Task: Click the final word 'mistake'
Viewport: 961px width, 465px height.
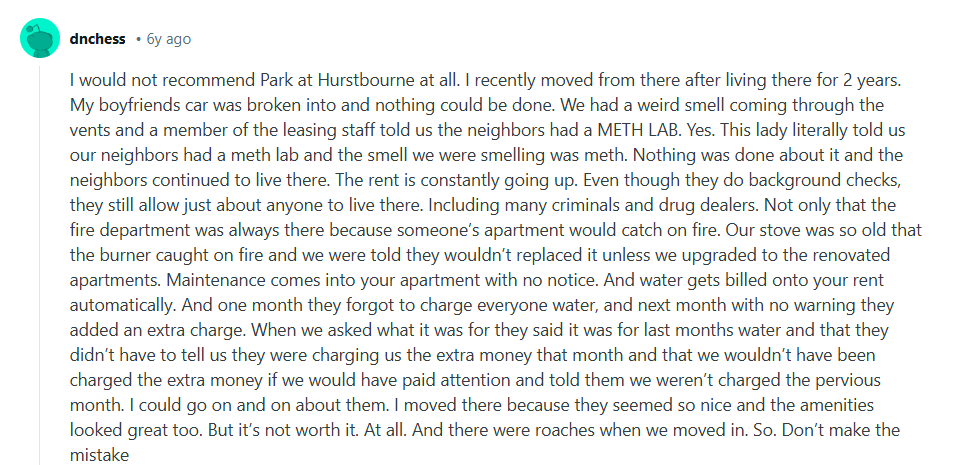Action: pyautogui.click(x=99, y=455)
